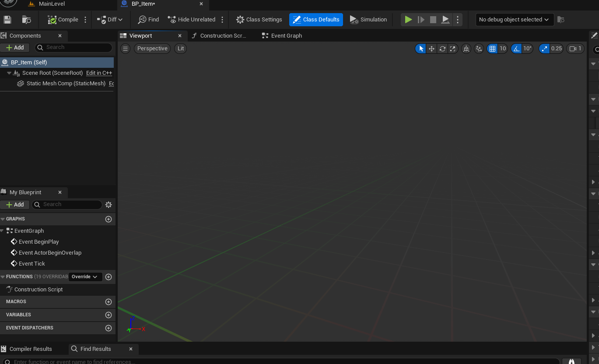The height and width of the screenshot is (364, 599).
Task: Open the Override functions dropdown
Action: (x=85, y=276)
